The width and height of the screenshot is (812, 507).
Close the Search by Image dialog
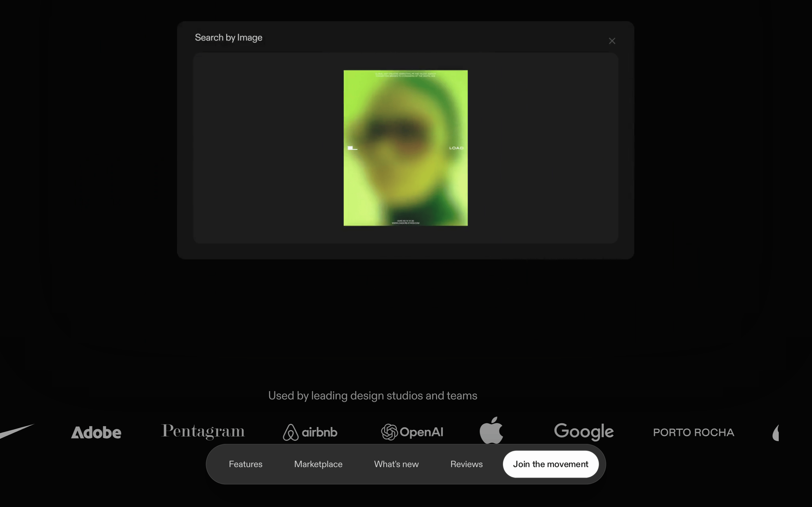(612, 41)
